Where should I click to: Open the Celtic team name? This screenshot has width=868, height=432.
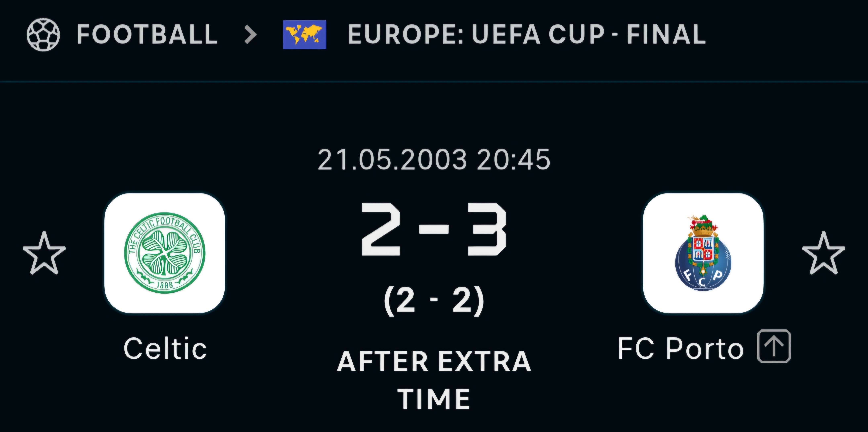point(165,349)
